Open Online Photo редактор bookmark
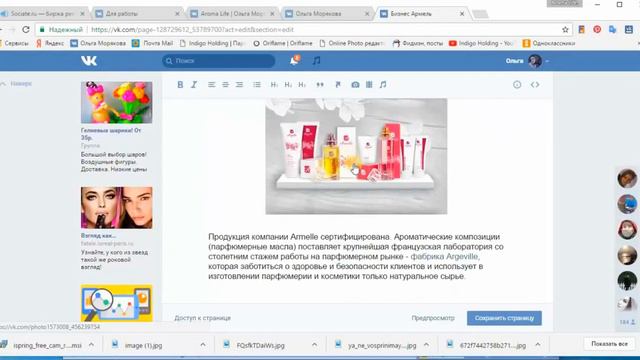The width and height of the screenshot is (640, 360). pyautogui.click(x=352, y=43)
